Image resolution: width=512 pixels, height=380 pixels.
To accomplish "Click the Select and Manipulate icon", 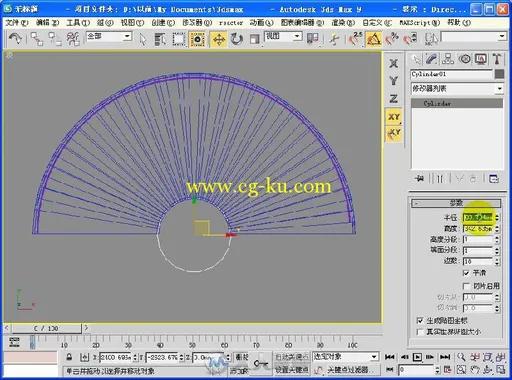I will pyautogui.click(x=334, y=40).
